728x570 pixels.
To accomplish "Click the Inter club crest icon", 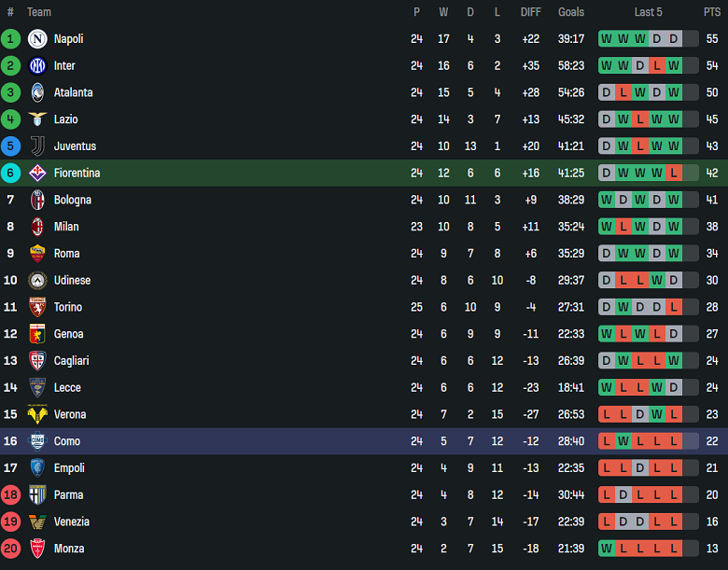I will [x=37, y=66].
